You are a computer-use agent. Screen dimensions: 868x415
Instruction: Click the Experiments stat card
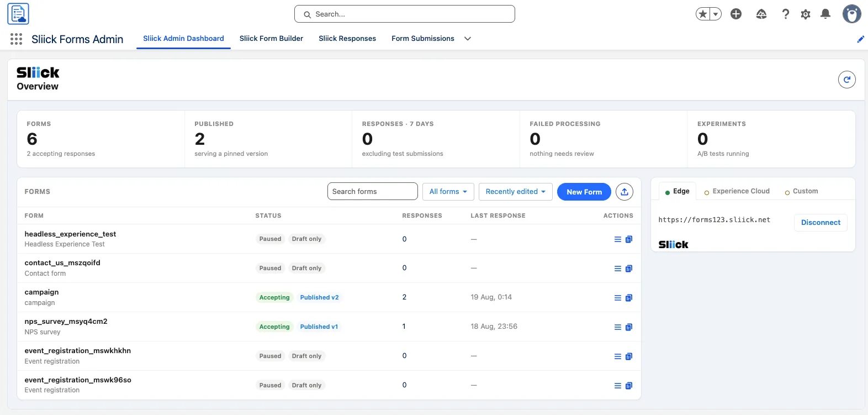(x=771, y=139)
